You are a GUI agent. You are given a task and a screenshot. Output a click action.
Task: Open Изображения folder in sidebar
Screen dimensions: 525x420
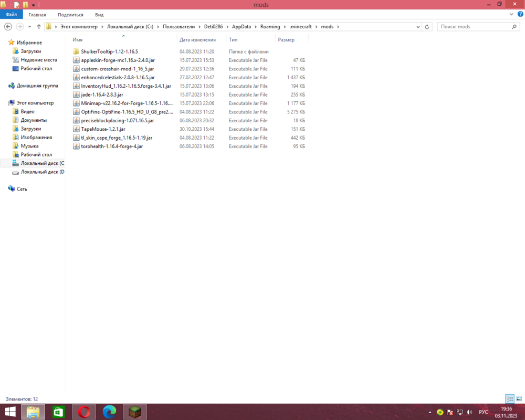36,138
